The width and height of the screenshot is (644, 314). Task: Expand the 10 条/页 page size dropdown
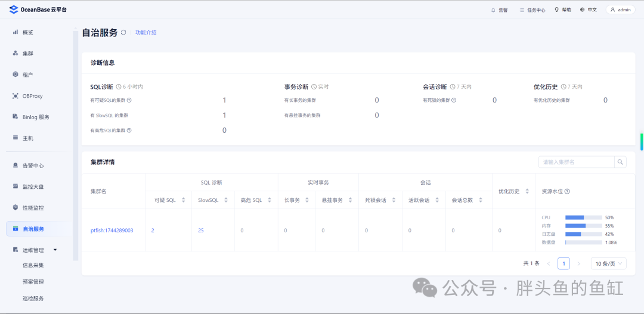[x=609, y=263]
